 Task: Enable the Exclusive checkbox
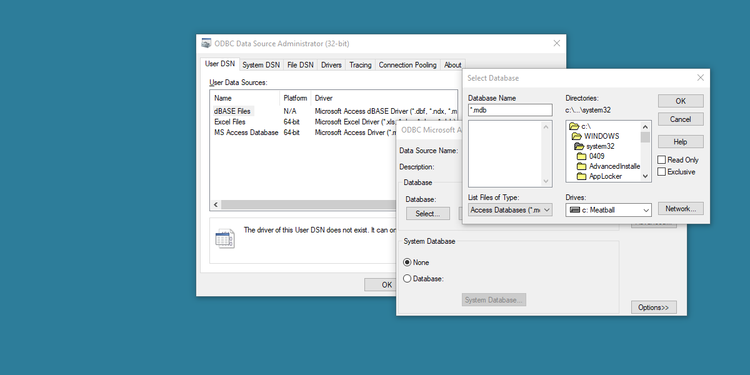tap(662, 172)
